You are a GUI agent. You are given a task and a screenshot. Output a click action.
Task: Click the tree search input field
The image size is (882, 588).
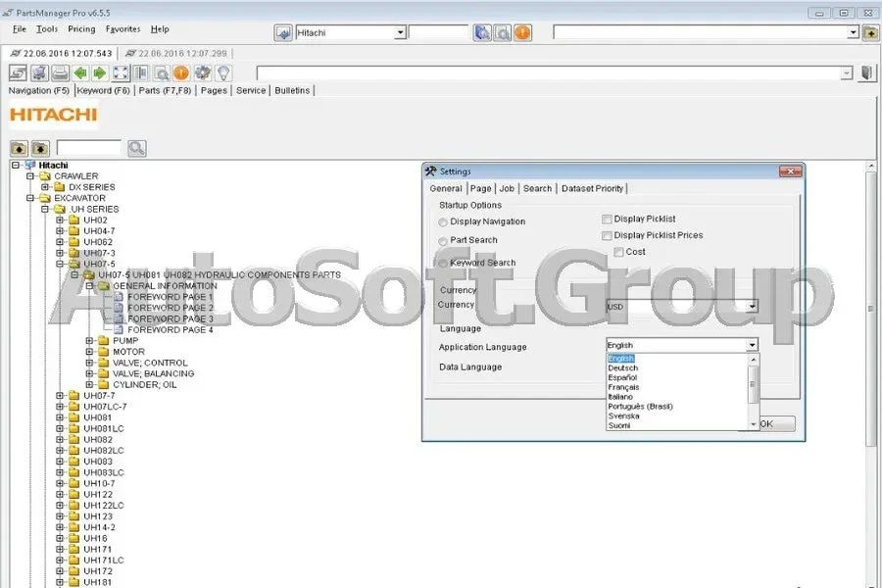point(88,148)
